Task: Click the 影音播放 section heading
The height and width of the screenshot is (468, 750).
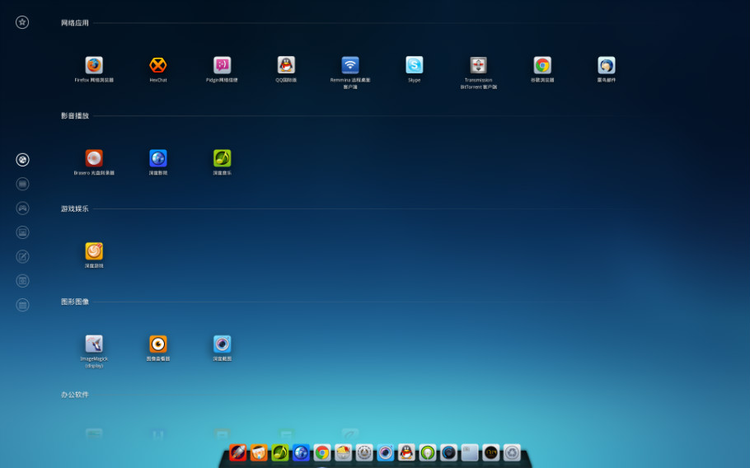Action: click(x=75, y=115)
